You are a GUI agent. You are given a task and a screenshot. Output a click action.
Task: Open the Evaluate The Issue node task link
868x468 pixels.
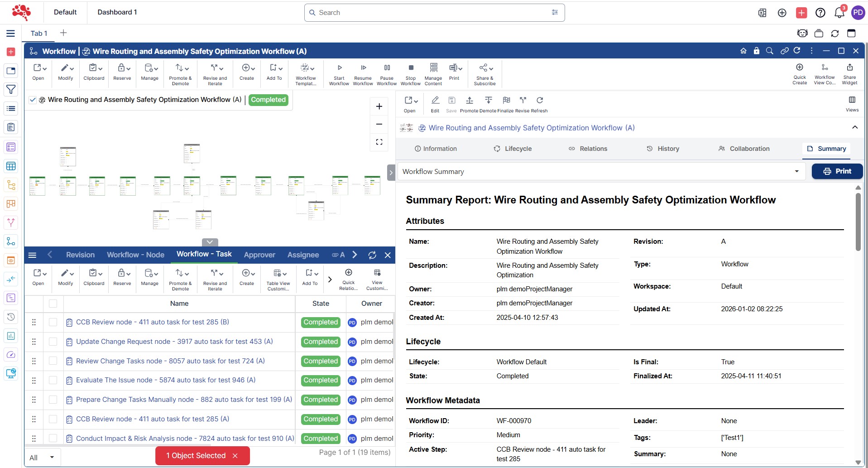[166, 380]
